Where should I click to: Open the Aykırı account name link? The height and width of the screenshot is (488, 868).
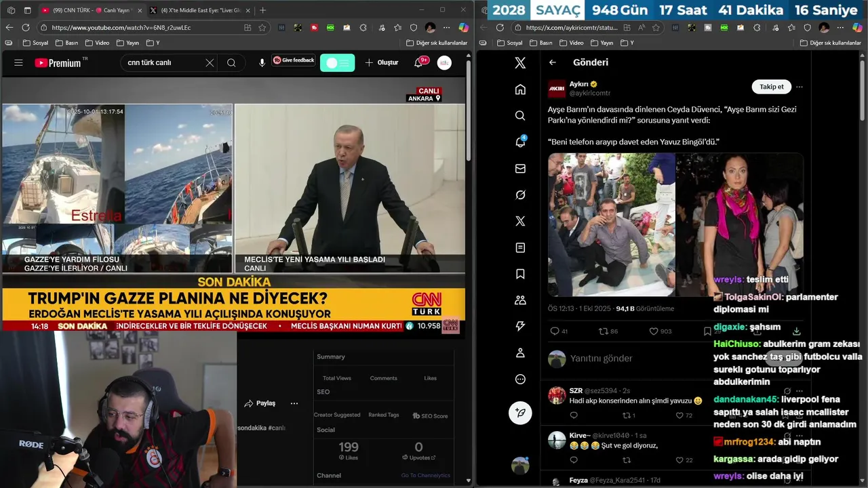(578, 84)
